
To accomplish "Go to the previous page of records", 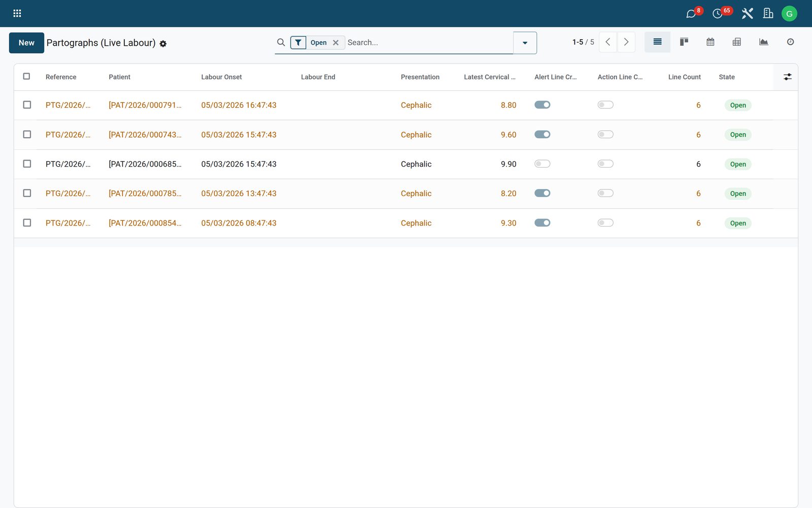I will (x=608, y=42).
